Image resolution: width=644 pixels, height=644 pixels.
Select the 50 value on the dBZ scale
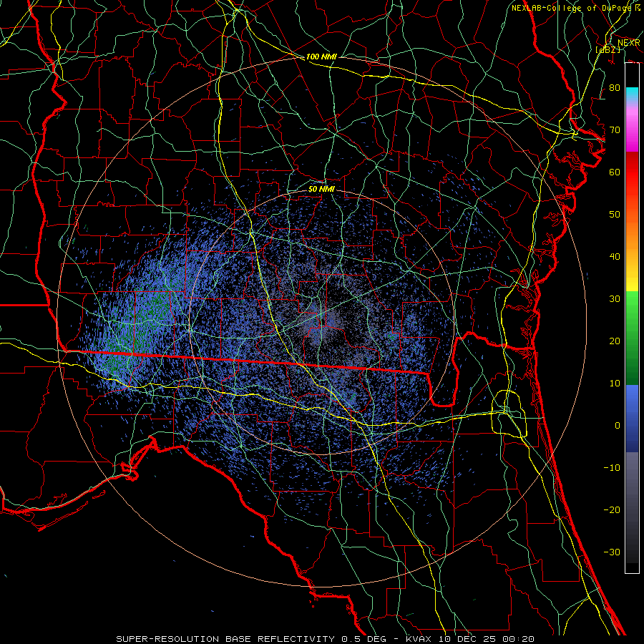coord(615,215)
